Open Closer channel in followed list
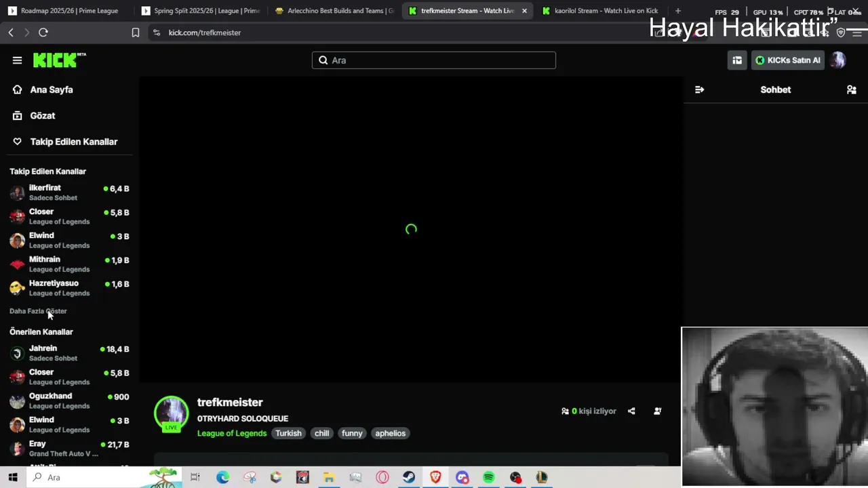Viewport: 868px width, 488px height. (x=69, y=216)
